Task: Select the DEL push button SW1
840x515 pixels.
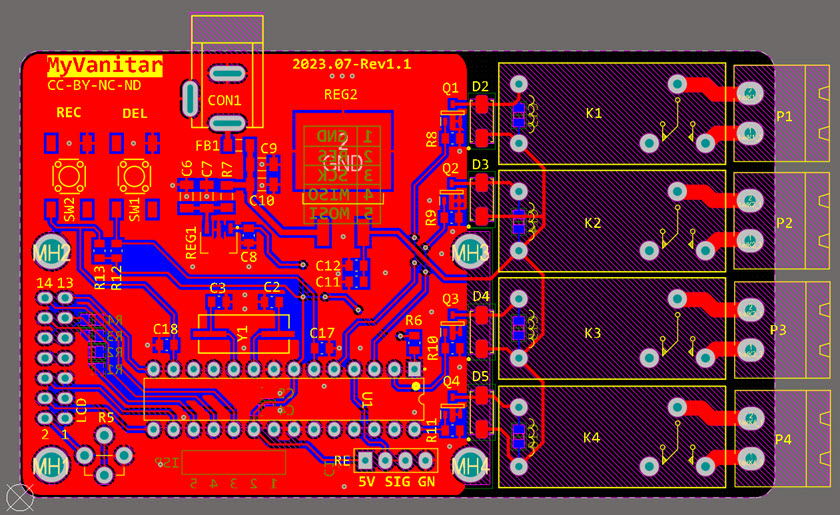Action: 134,177
